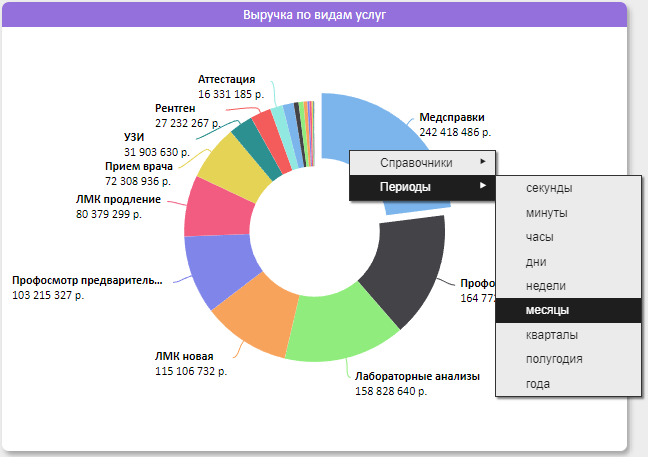The height and width of the screenshot is (457, 648).
Task: Choose недели period
Action: [568, 286]
